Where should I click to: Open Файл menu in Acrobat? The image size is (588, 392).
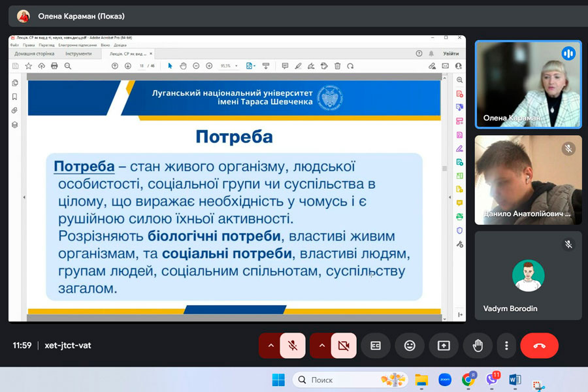click(x=14, y=45)
